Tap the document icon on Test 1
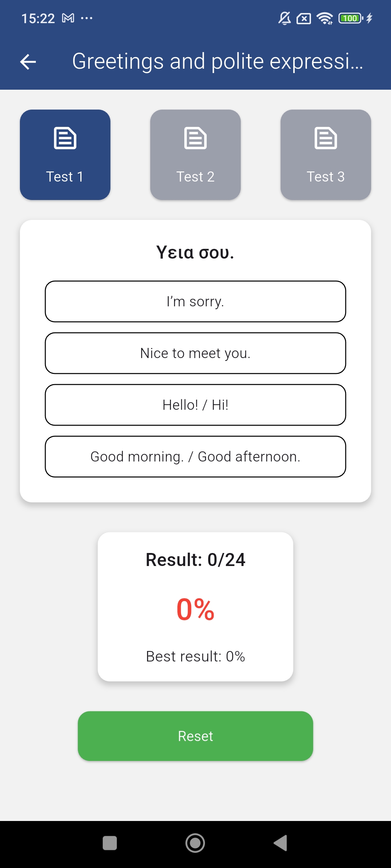Screen dimensions: 391x868 (x=65, y=138)
